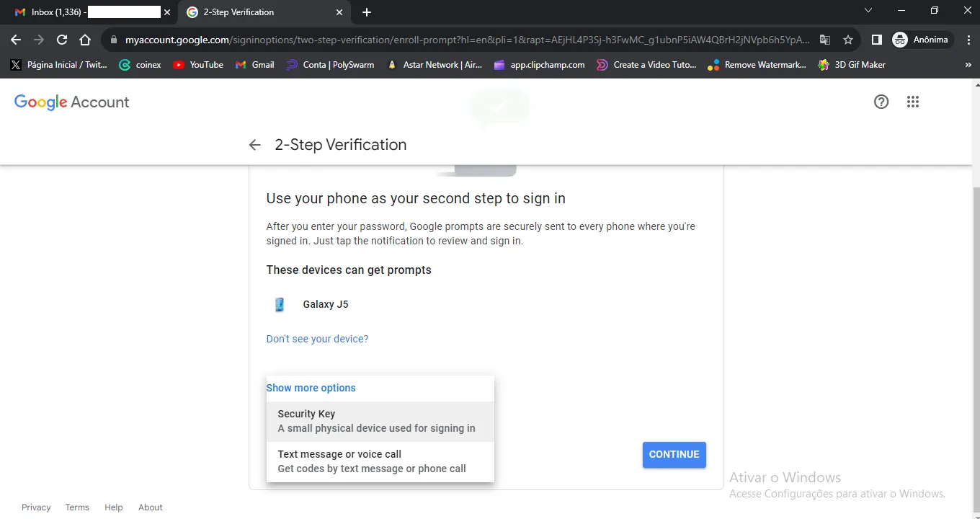Open the app.clipchamp.com bookmark

tap(539, 65)
